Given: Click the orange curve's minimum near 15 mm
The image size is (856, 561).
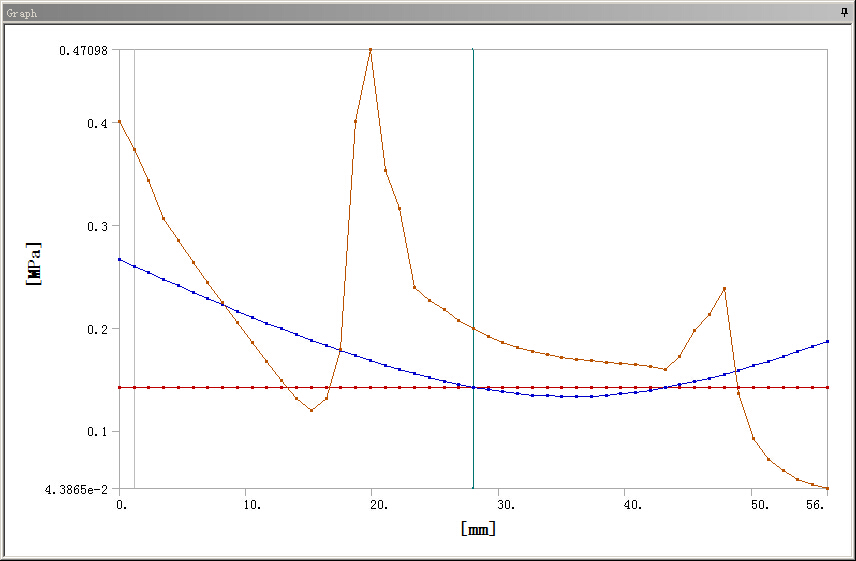Looking at the screenshot, I should (x=311, y=410).
